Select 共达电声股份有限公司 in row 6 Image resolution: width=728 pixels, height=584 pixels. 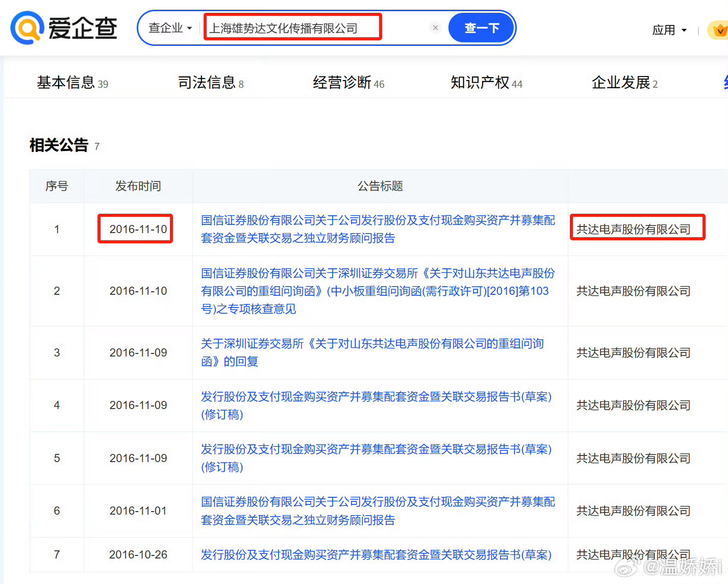click(634, 511)
